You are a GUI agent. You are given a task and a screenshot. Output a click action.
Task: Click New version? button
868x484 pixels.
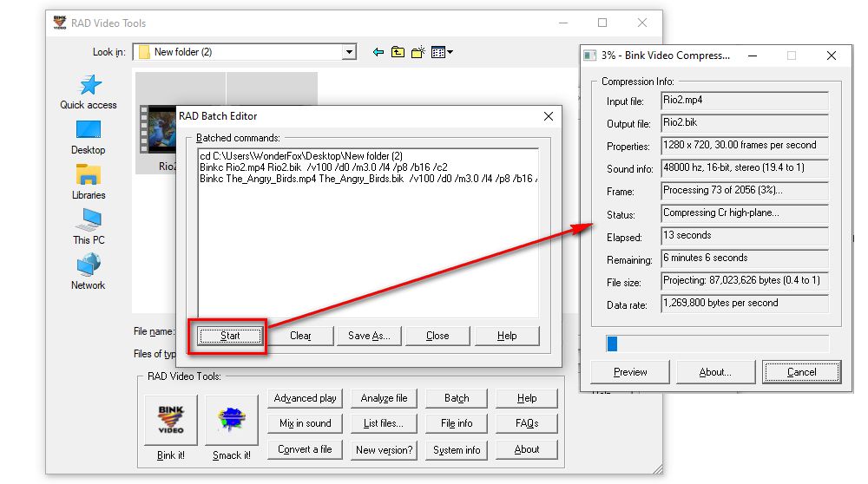tap(384, 449)
